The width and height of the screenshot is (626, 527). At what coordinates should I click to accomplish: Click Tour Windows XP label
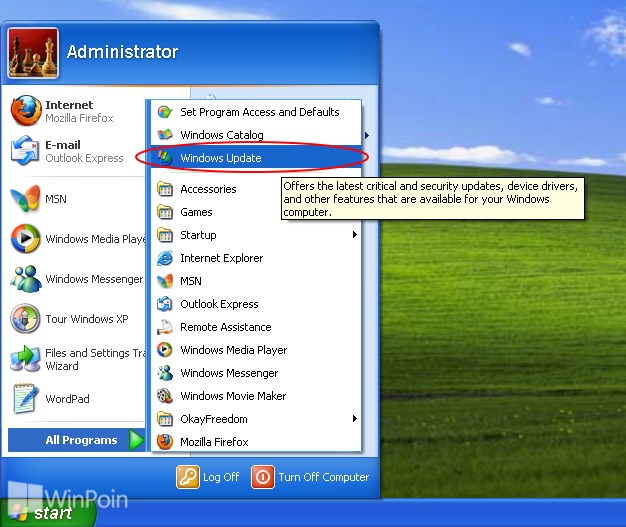coord(87,319)
